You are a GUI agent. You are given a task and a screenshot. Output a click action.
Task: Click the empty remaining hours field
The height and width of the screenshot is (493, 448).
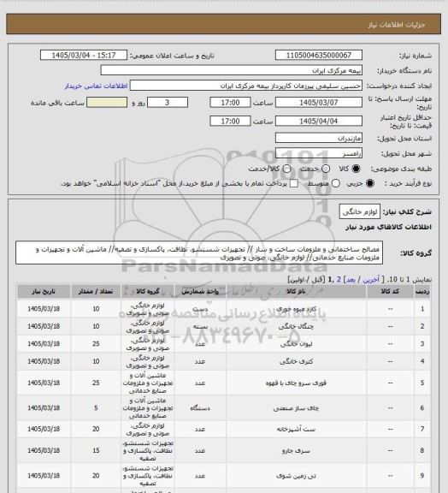pyautogui.click(x=107, y=103)
